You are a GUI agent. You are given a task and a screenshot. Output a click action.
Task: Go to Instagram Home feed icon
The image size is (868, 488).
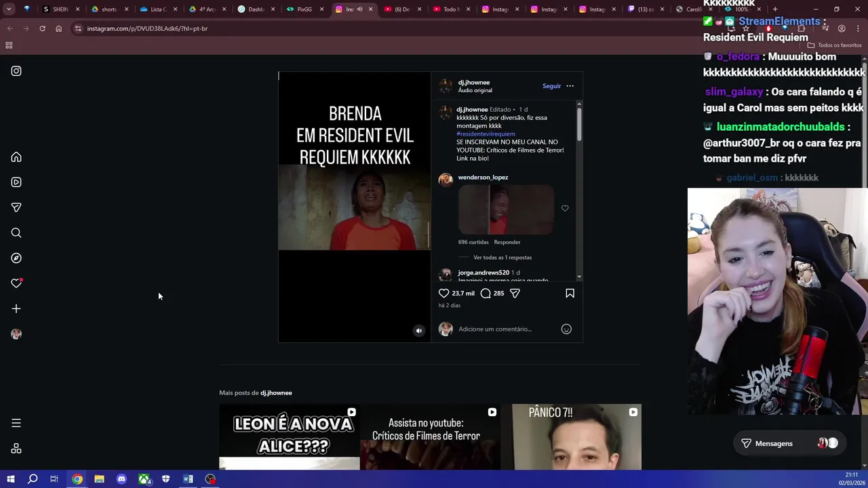pyautogui.click(x=16, y=157)
